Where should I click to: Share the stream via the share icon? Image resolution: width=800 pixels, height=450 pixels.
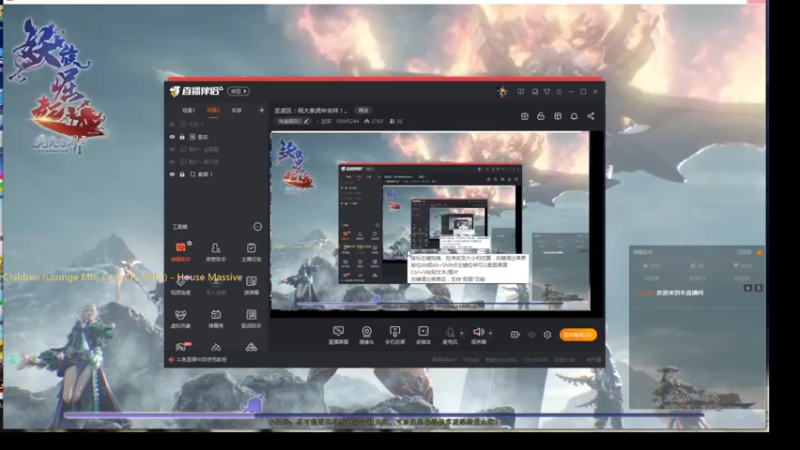(591, 116)
